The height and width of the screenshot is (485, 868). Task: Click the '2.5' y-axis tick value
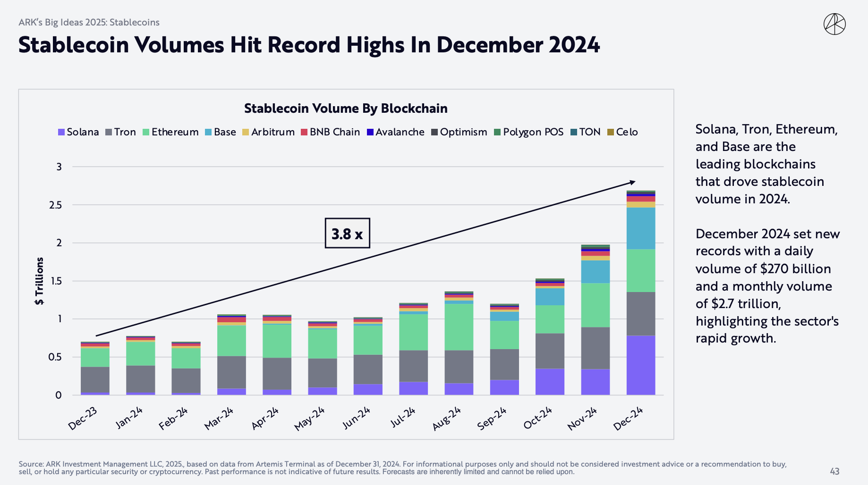(x=56, y=205)
